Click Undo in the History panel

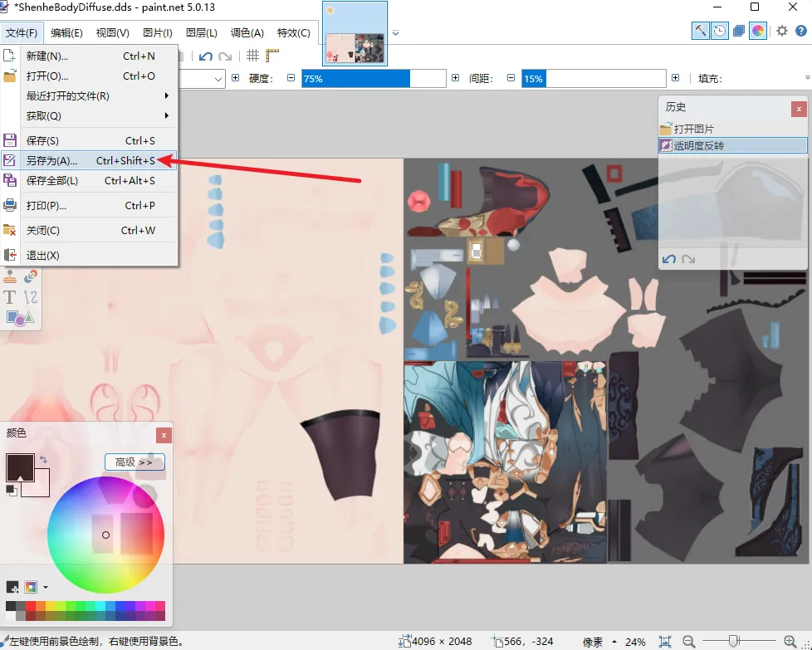669,259
